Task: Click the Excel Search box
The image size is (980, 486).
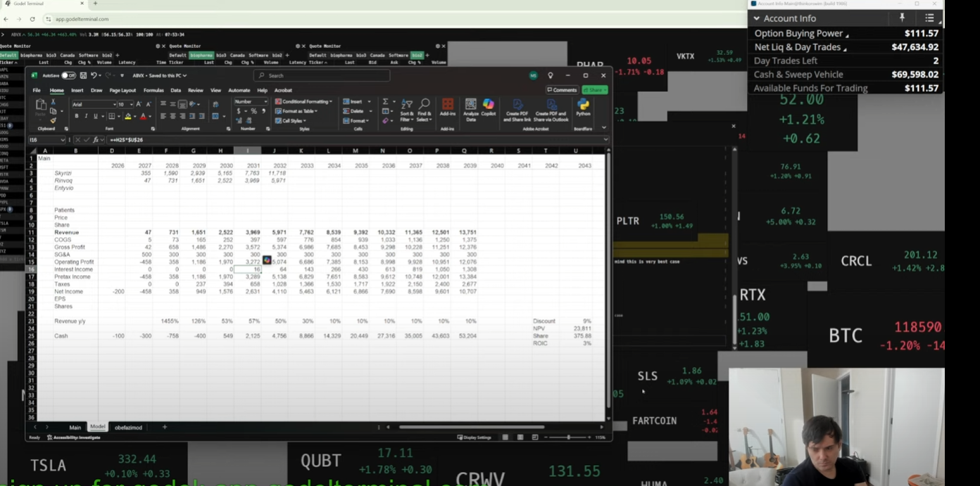Action: click(x=322, y=75)
